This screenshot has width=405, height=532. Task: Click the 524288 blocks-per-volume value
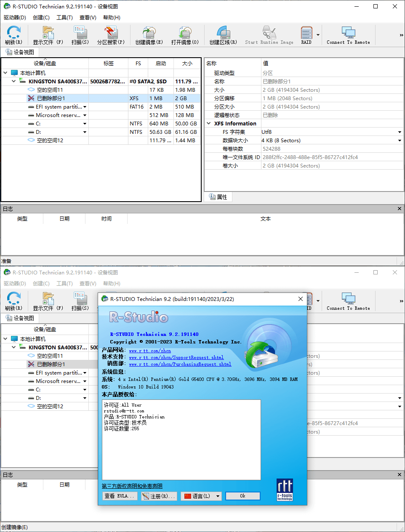272,149
